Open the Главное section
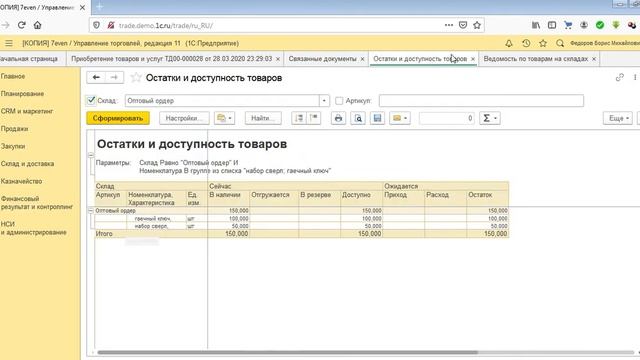The width and height of the screenshot is (640, 360). (13, 76)
